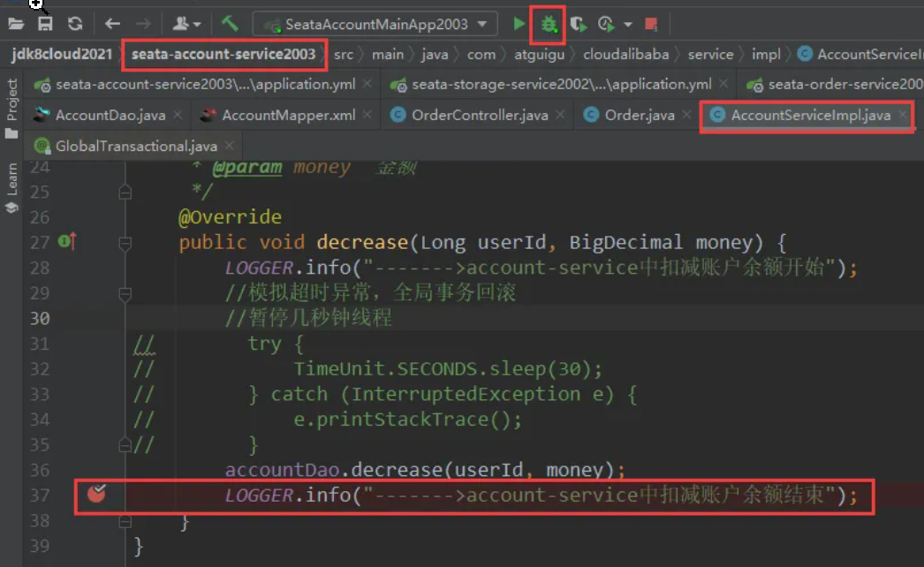This screenshot has height=567, width=924.
Task: Navigate back with the left arrow
Action: pos(112,24)
